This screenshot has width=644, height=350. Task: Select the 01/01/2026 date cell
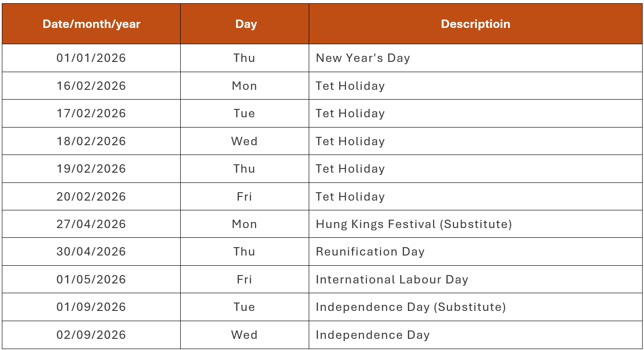91,58
